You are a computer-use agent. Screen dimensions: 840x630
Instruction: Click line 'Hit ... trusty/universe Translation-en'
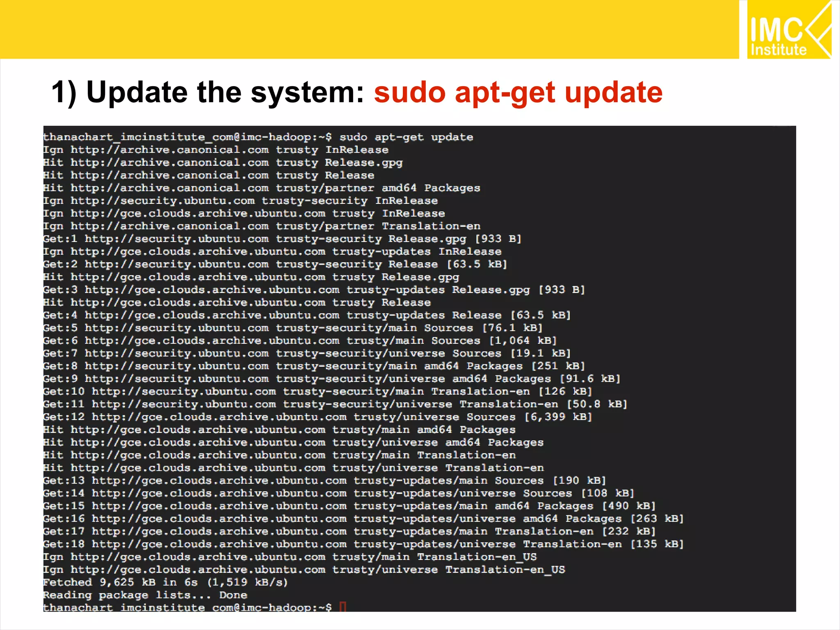[x=293, y=468]
